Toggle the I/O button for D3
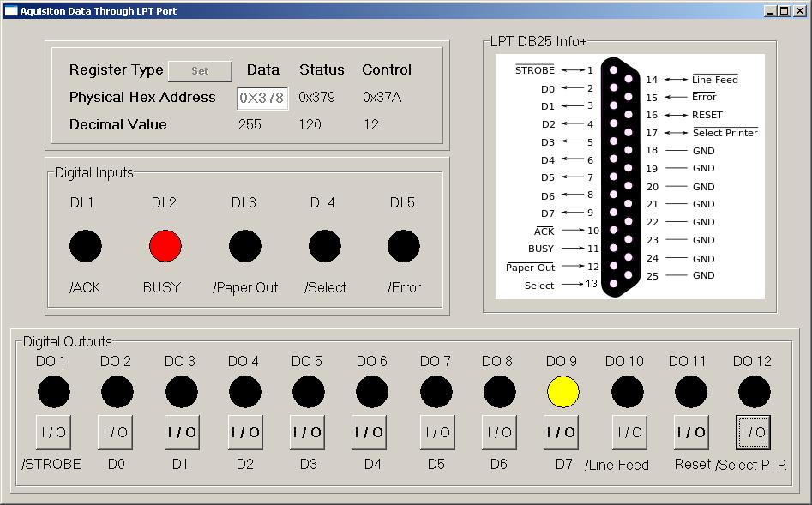This screenshot has width=812, height=505. 307,432
